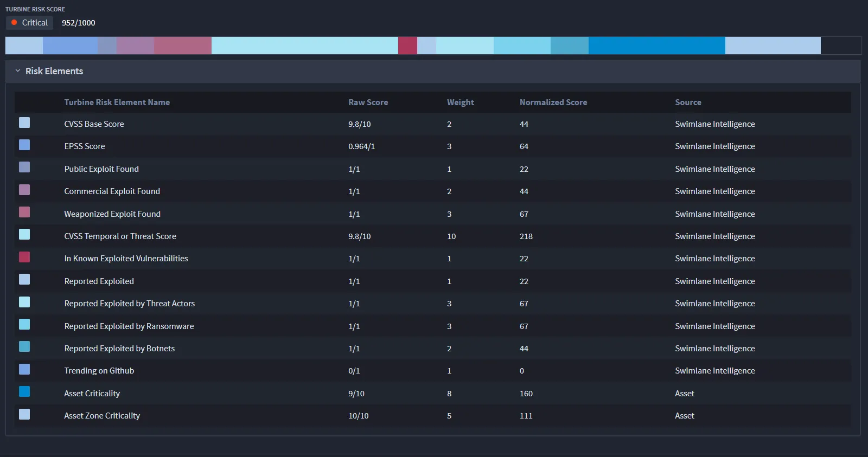The image size is (868, 457).
Task: Click the Asset Zone Criticality name
Action: (x=102, y=416)
